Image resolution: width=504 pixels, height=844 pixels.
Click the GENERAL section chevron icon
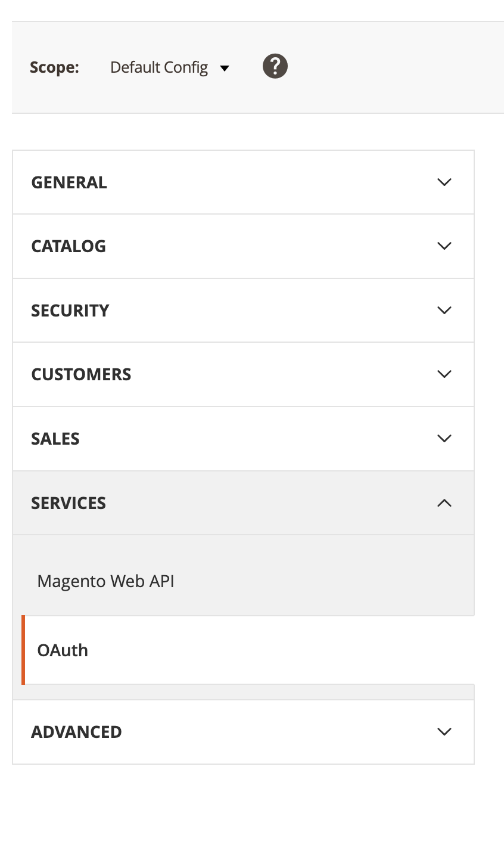(x=444, y=182)
